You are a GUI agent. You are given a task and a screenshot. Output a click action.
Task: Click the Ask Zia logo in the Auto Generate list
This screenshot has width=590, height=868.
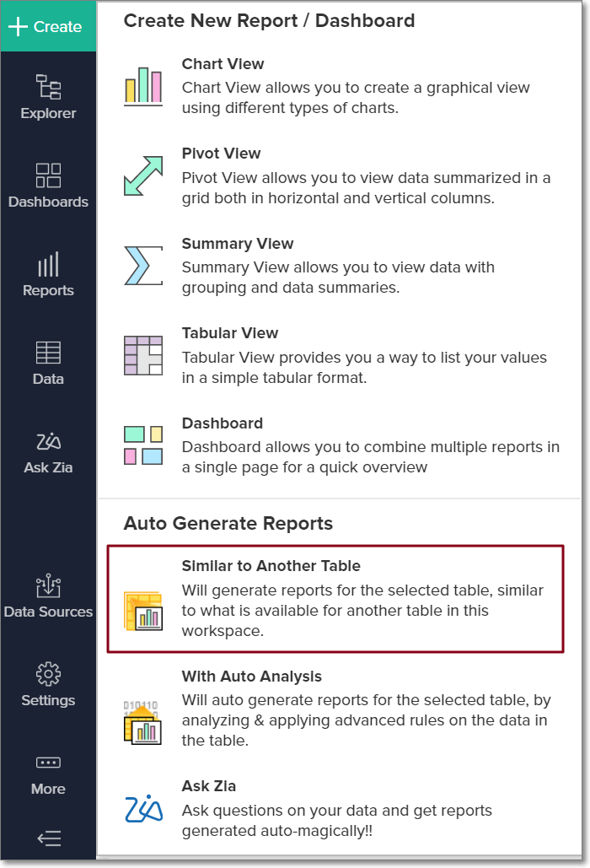pyautogui.click(x=143, y=809)
